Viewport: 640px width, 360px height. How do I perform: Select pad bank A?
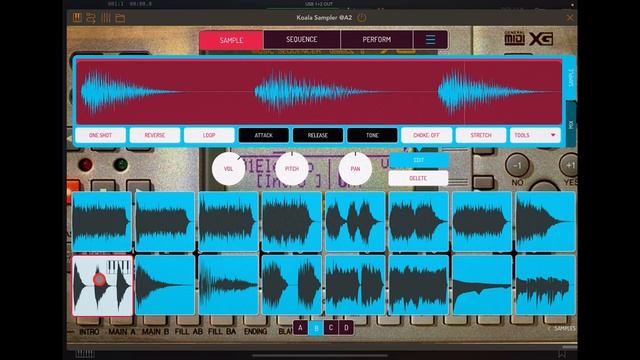tap(300, 328)
